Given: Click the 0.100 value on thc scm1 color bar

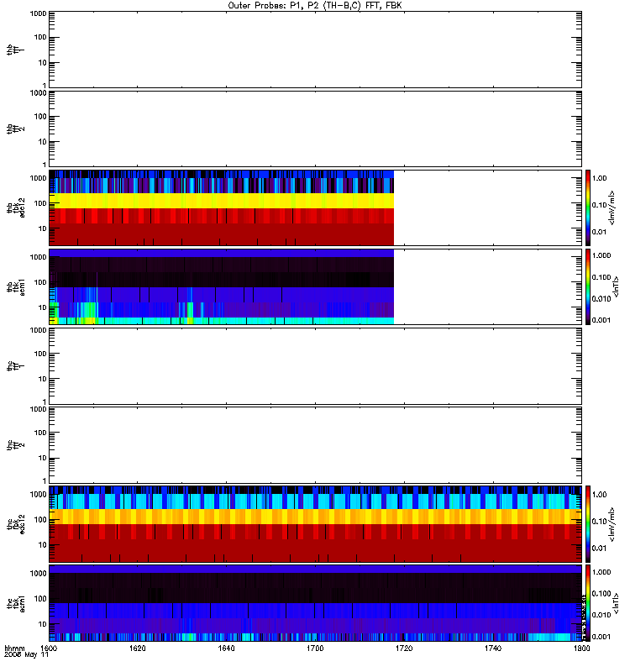Looking at the screenshot, I should tap(601, 594).
